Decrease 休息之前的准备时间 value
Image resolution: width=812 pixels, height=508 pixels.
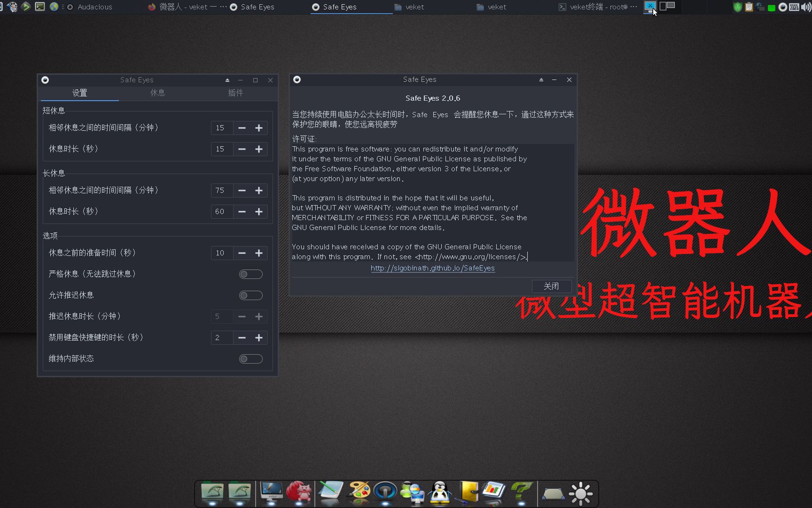[x=242, y=253]
